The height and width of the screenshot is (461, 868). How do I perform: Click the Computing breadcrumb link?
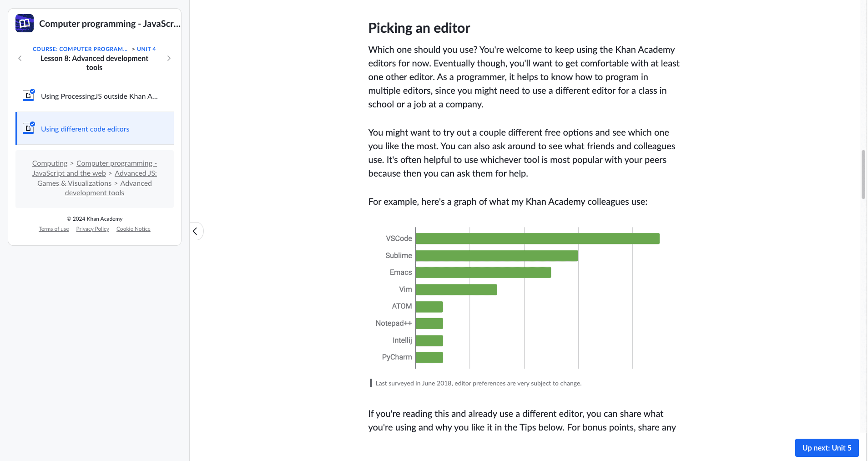click(50, 163)
